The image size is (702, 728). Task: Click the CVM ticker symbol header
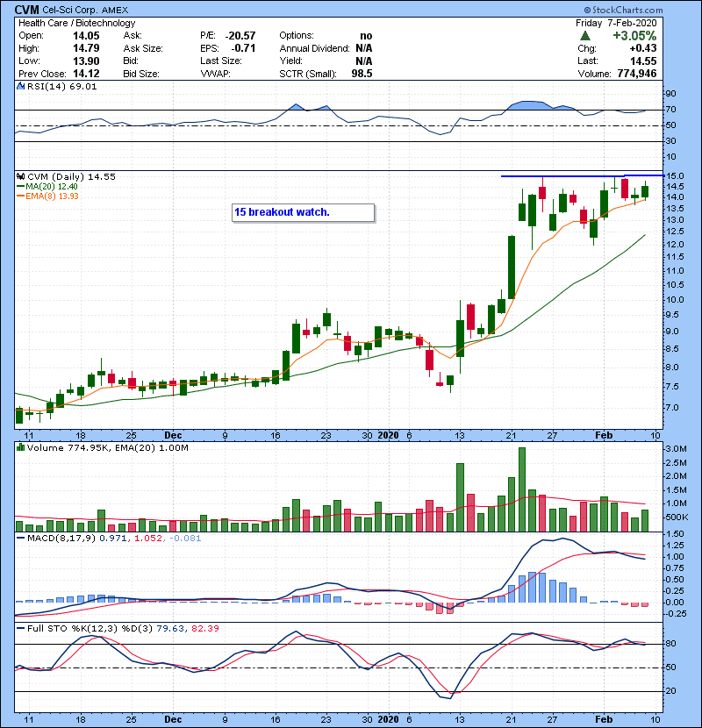click(x=27, y=10)
